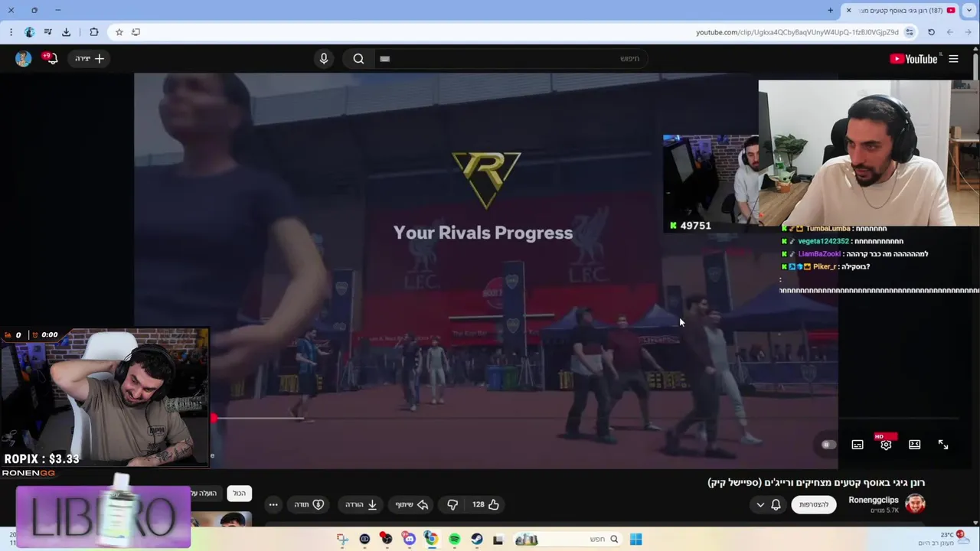Like the video with 128 likes
980x551 pixels.
(485, 504)
